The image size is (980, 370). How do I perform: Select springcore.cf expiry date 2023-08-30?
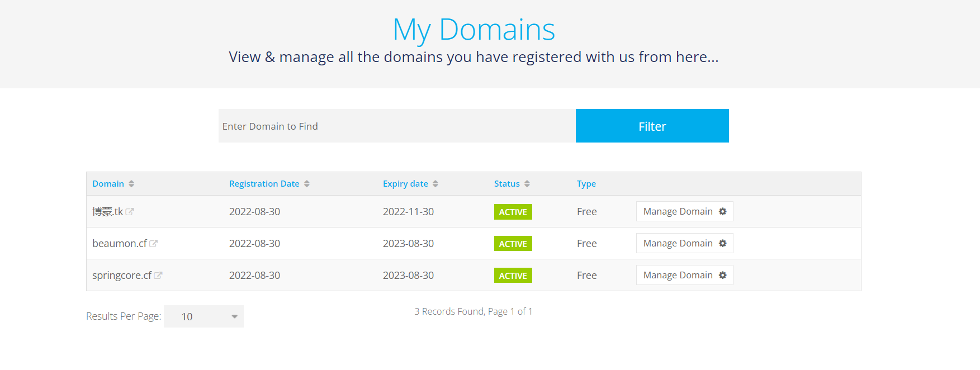click(408, 276)
